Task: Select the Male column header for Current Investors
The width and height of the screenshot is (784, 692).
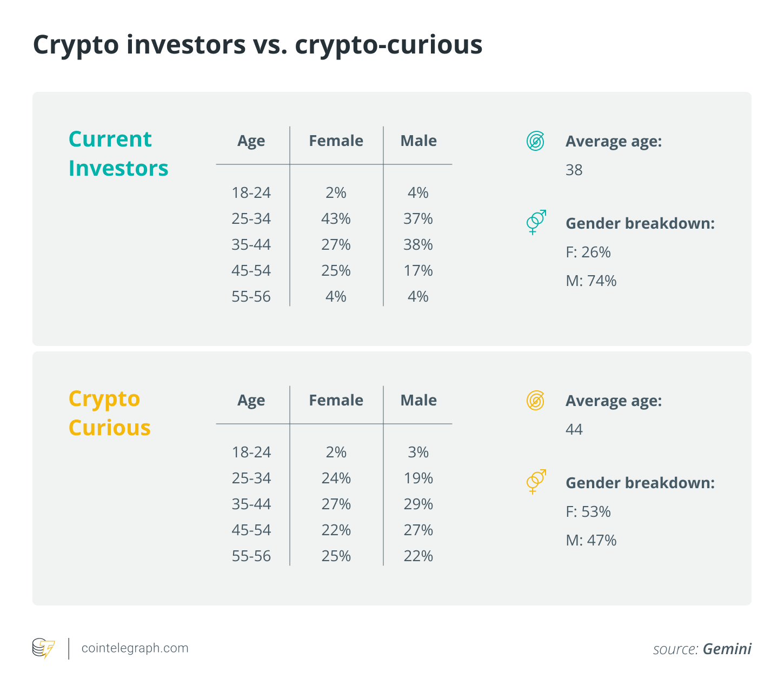Action: (x=418, y=141)
